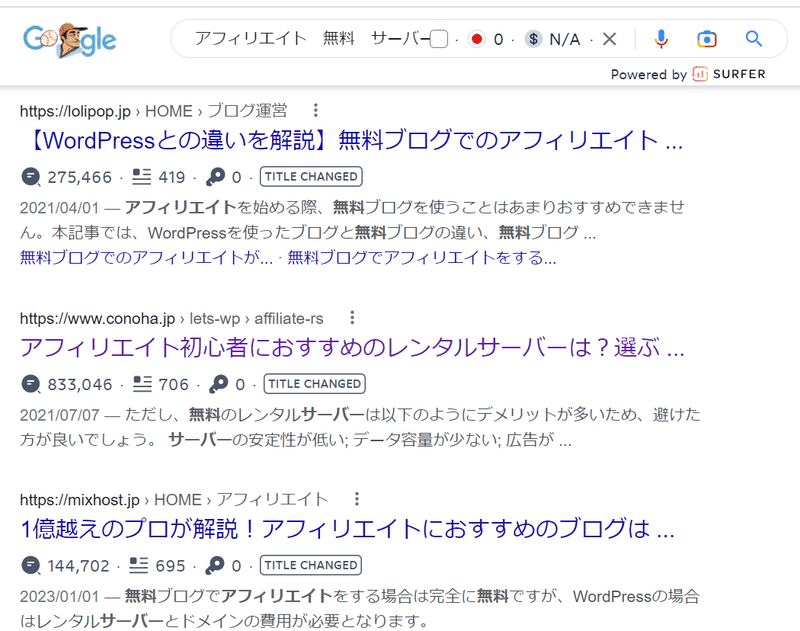Click the dollar CPC icon
The height and width of the screenshot is (631, 800).
tap(533, 39)
